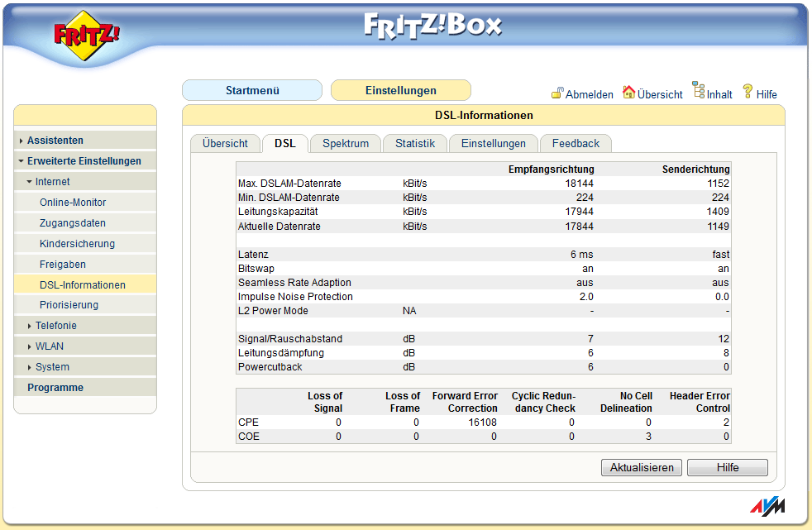Open the Übersicht link in header
This screenshot has width=812, height=530.
[x=660, y=95]
